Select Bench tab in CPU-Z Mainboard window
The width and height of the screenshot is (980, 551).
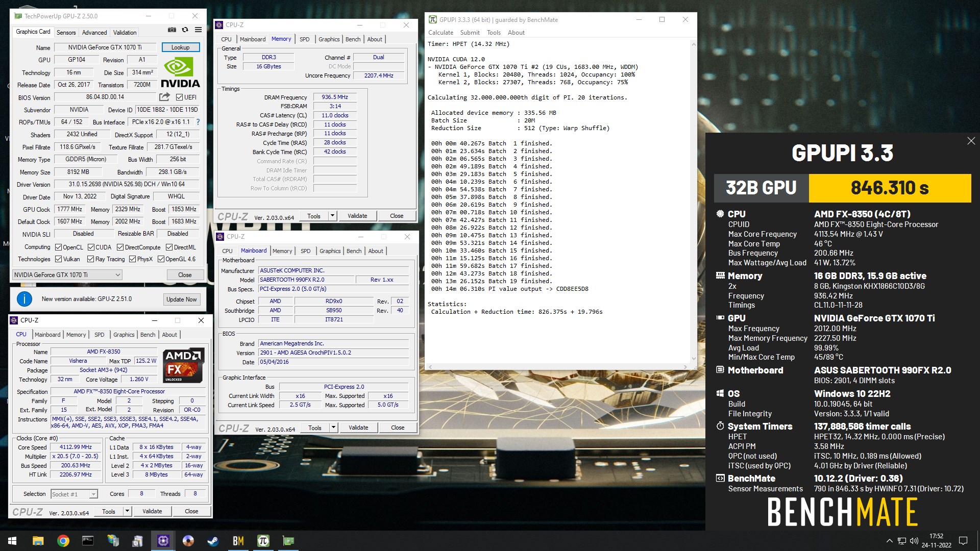pos(354,251)
